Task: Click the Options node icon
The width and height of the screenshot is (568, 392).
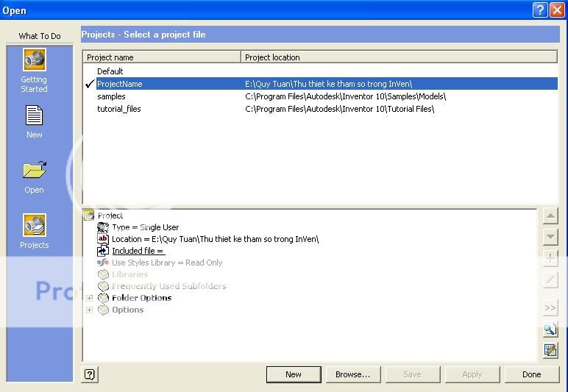Action: (x=103, y=310)
